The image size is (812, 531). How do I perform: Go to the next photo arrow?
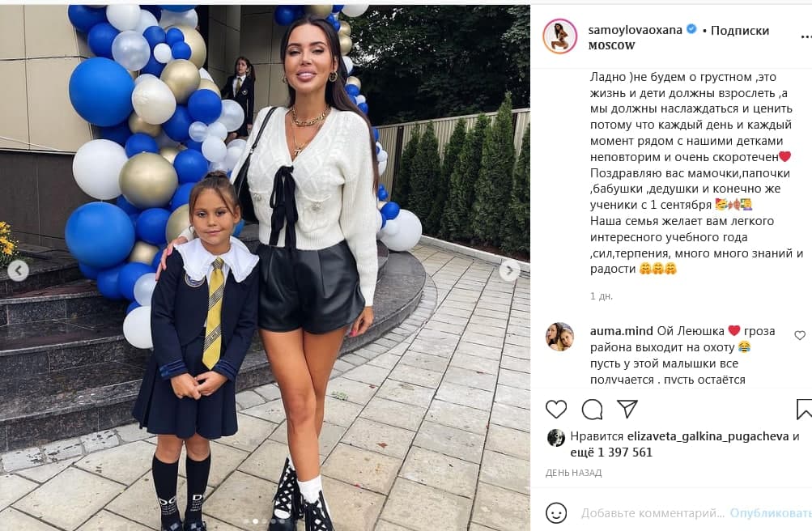[509, 270]
